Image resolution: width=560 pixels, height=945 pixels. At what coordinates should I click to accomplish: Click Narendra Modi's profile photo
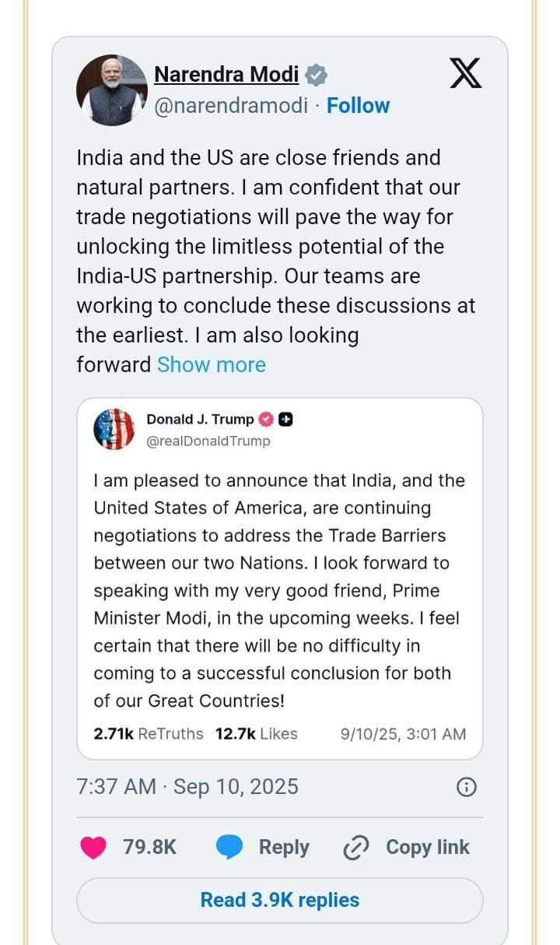[x=112, y=90]
